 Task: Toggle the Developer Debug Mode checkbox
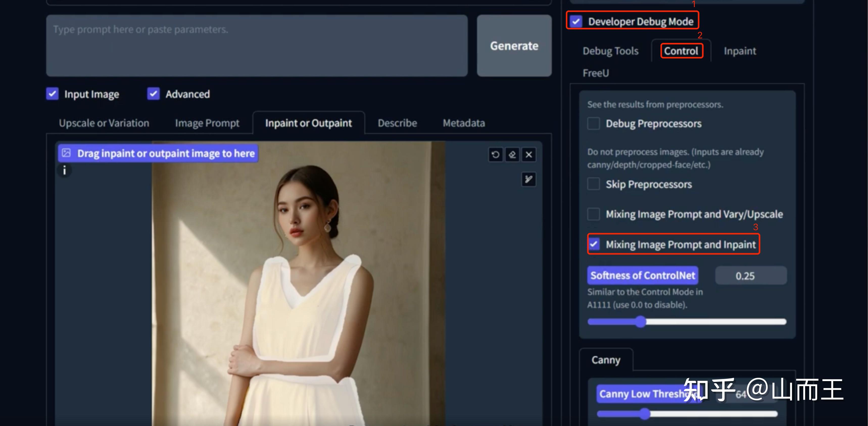click(576, 21)
